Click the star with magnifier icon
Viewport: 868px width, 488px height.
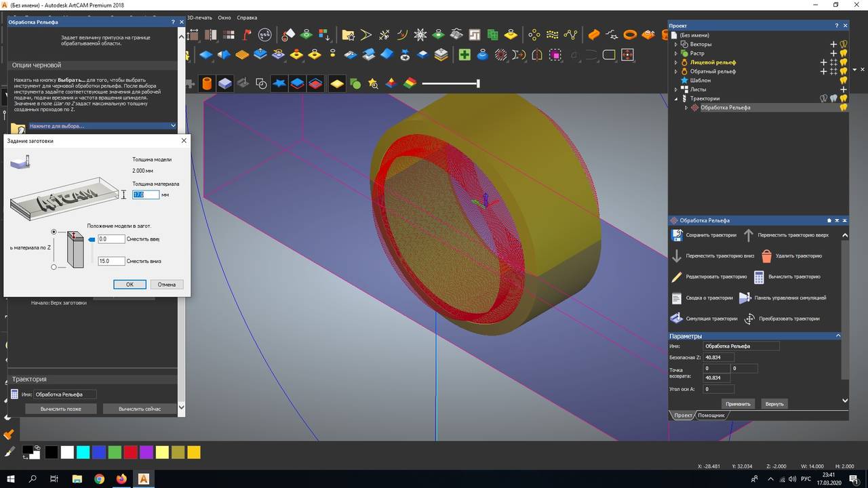pyautogui.click(x=373, y=84)
